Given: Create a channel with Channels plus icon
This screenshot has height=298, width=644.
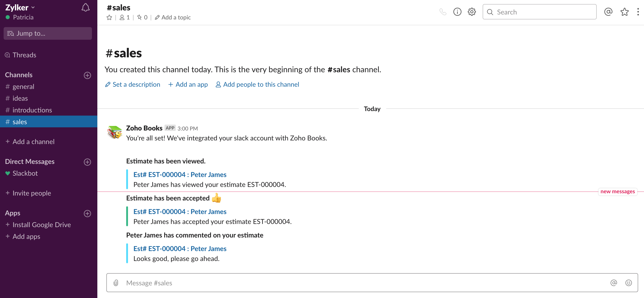Looking at the screenshot, I should [x=87, y=75].
